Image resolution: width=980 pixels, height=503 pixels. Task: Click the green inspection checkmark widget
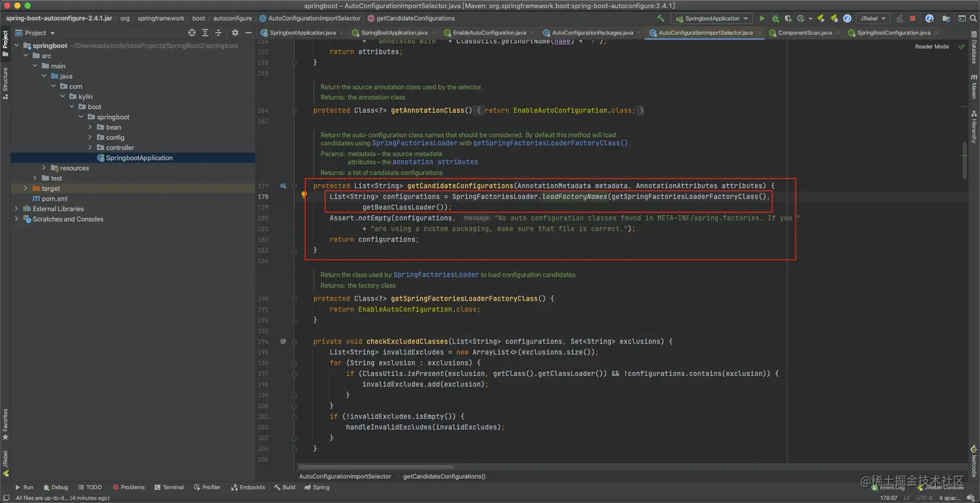pos(961,47)
